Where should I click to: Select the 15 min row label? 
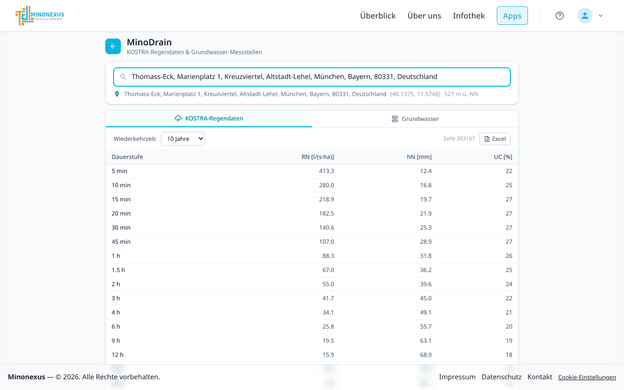[x=121, y=199]
